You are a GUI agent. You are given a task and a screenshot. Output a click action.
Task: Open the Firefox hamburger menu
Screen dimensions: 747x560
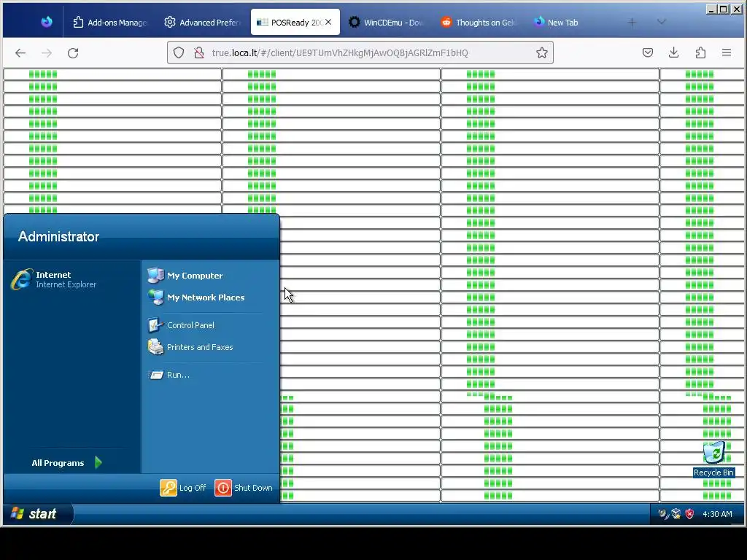(x=727, y=52)
